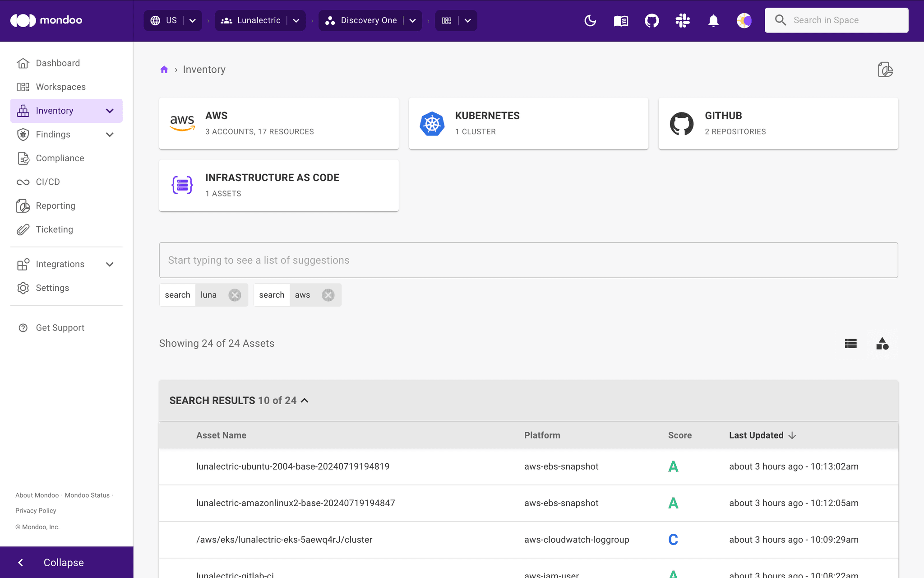View the GITHUB repositories card
This screenshot has width=924, height=578.
[x=778, y=123]
